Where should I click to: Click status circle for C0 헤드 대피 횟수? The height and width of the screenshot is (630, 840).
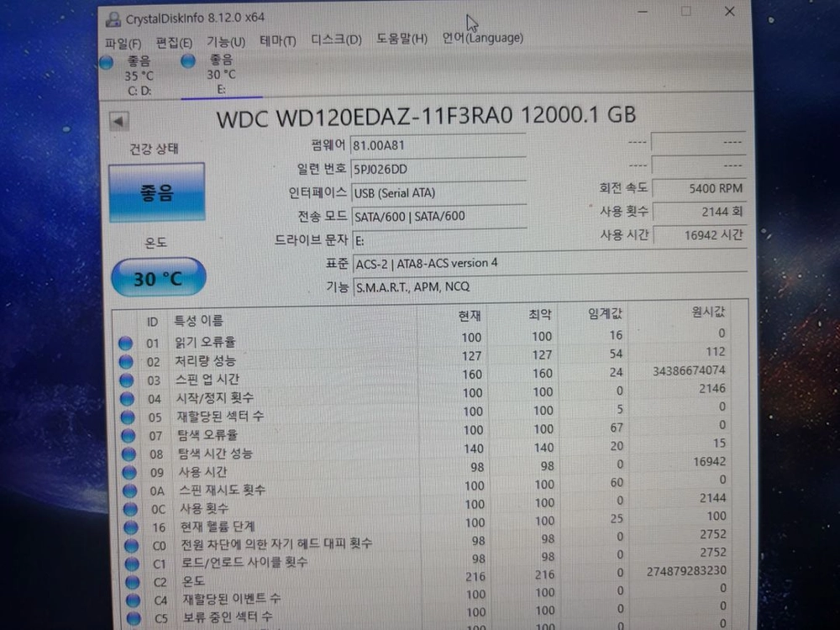[x=132, y=546]
